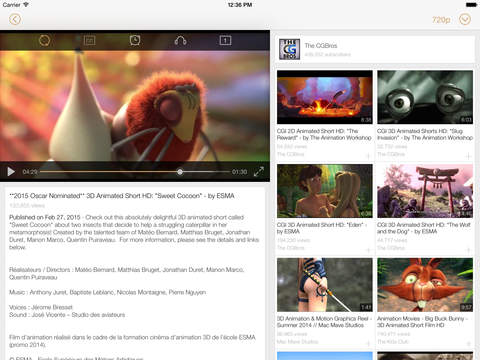Click "Eden" by ESMA title text

click(321, 228)
